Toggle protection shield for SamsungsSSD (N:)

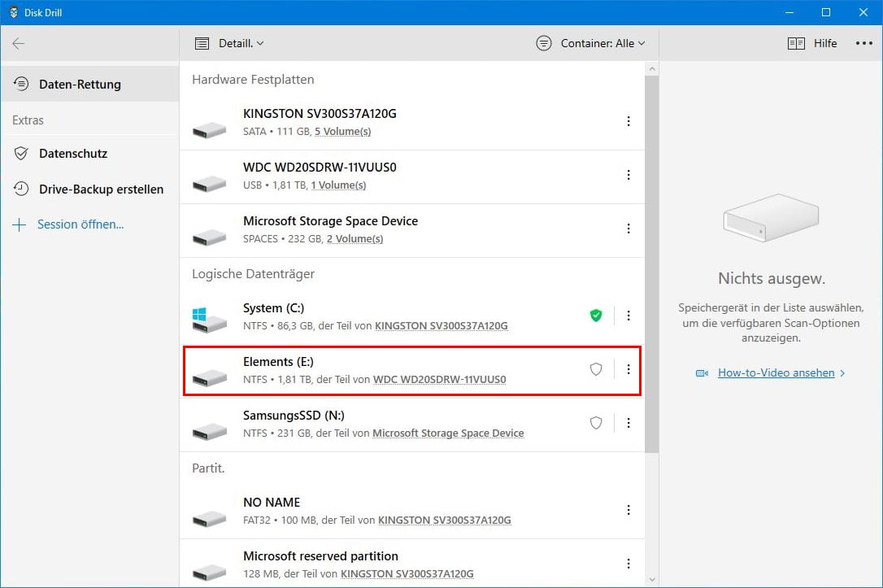pos(596,422)
